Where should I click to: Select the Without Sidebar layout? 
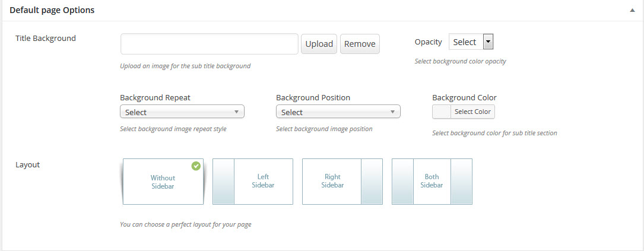click(163, 182)
